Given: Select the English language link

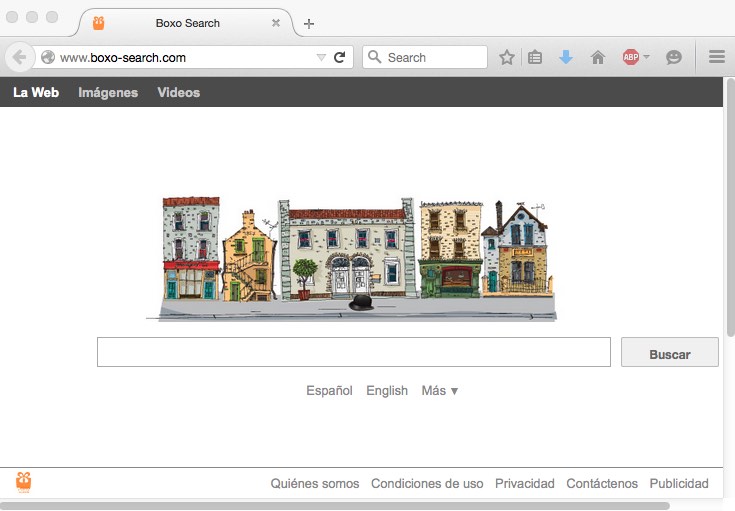Looking at the screenshot, I should click(x=387, y=391).
